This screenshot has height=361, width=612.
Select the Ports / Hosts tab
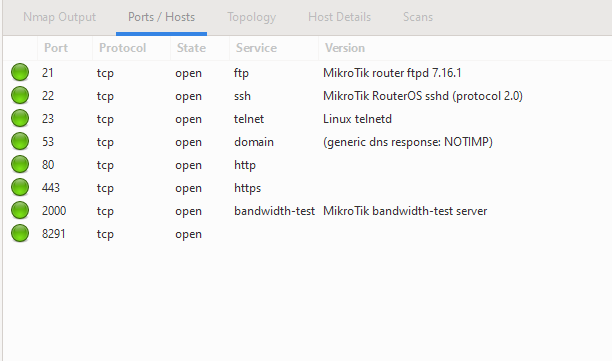(x=161, y=17)
